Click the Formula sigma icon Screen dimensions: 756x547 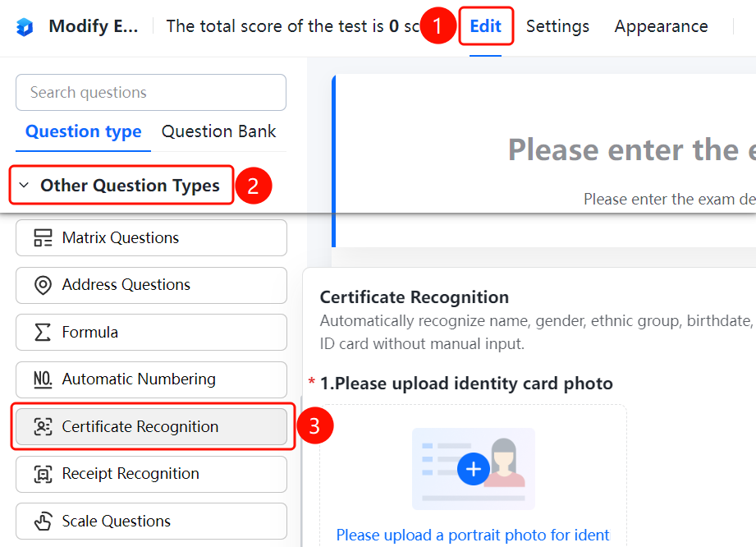click(x=43, y=333)
